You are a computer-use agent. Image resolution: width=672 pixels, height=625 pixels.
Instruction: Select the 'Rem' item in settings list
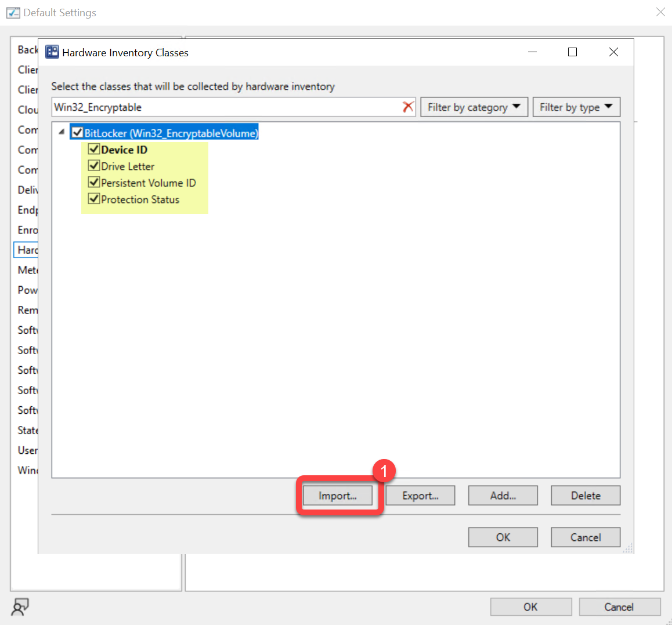coord(27,310)
